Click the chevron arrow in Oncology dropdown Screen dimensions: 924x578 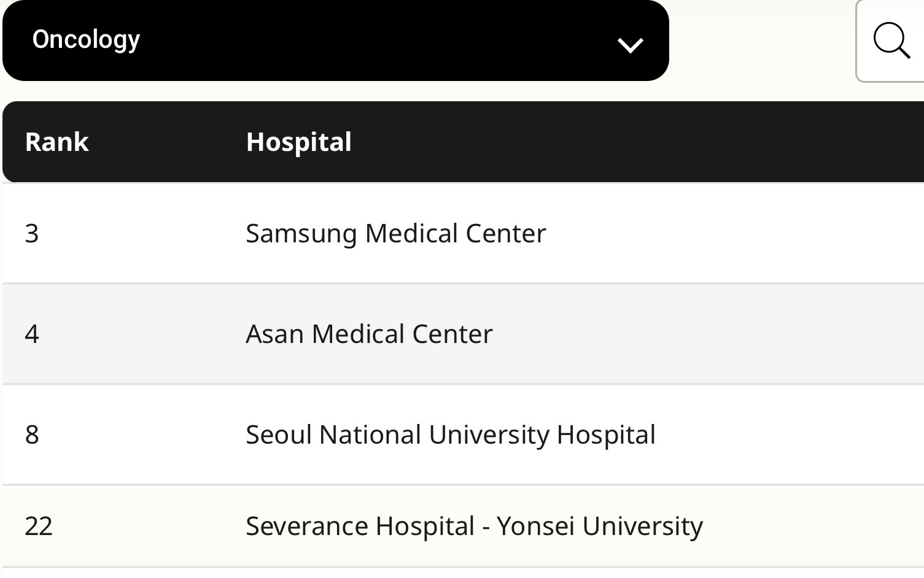[630, 45]
